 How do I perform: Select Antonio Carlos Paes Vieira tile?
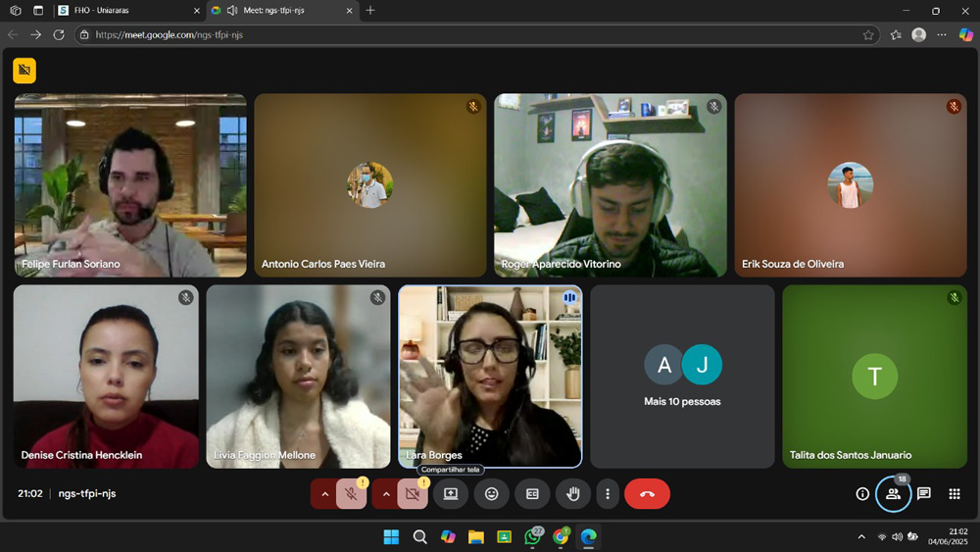[370, 185]
